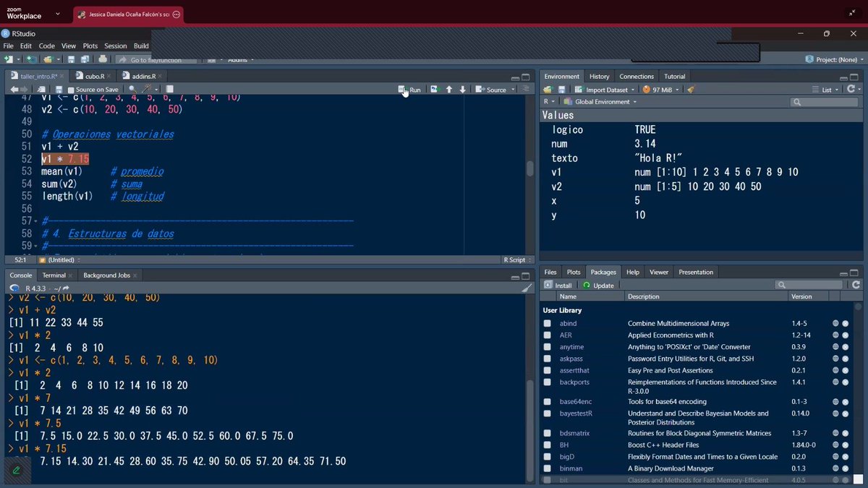Go to previous section with up arrow
This screenshot has height=488, width=868.
[x=449, y=90]
